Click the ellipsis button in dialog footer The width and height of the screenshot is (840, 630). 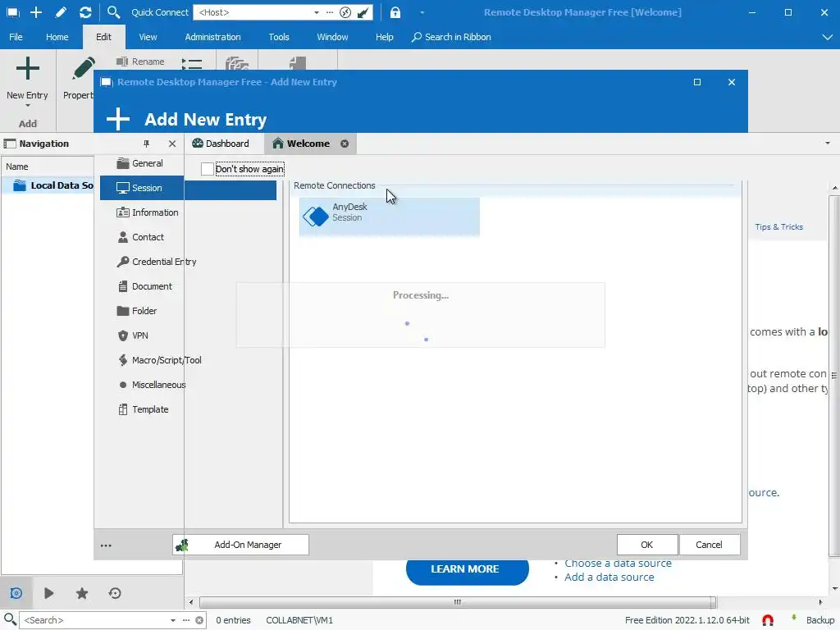click(106, 546)
